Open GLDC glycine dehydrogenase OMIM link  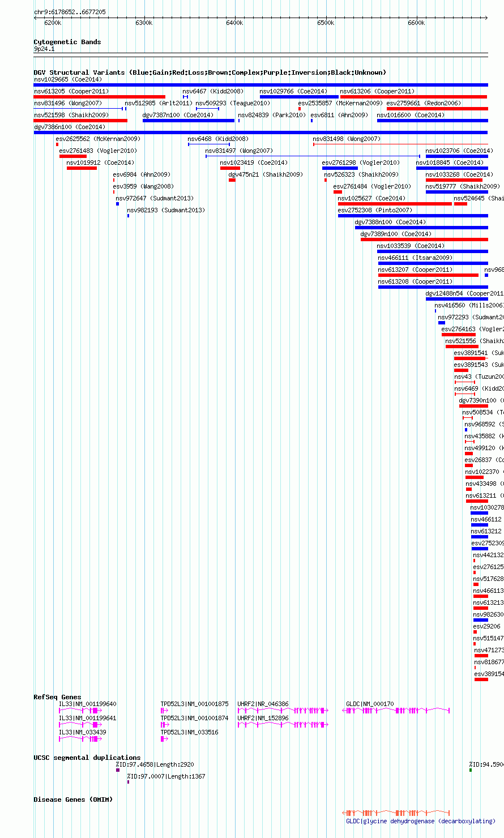click(x=421, y=821)
